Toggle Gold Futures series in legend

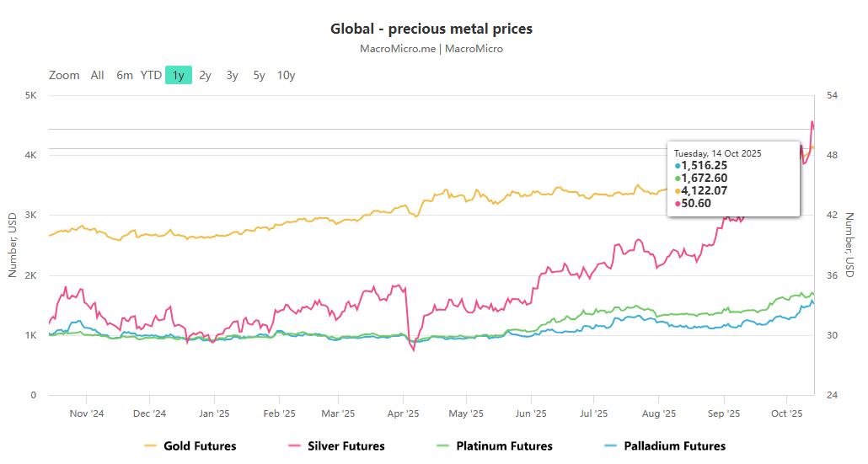tap(200, 446)
